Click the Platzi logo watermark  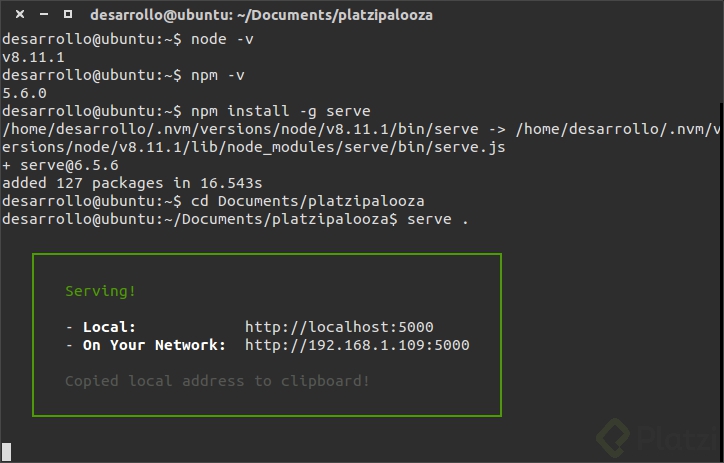click(653, 438)
